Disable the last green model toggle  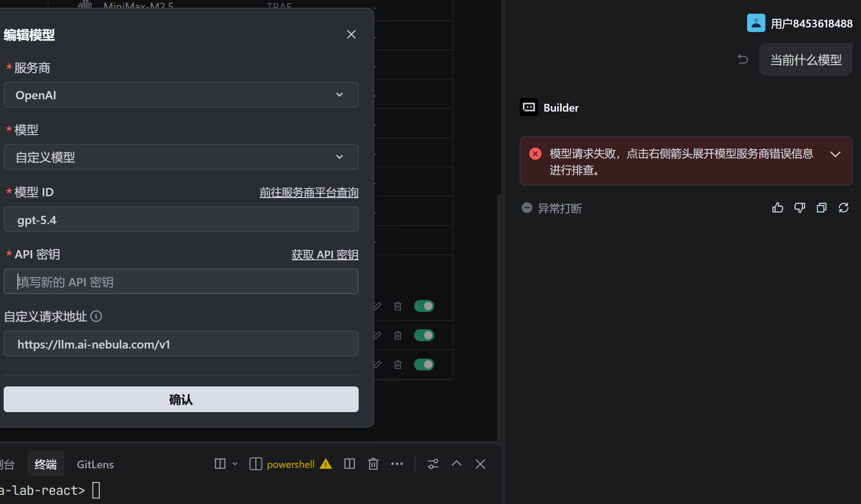[x=424, y=365]
